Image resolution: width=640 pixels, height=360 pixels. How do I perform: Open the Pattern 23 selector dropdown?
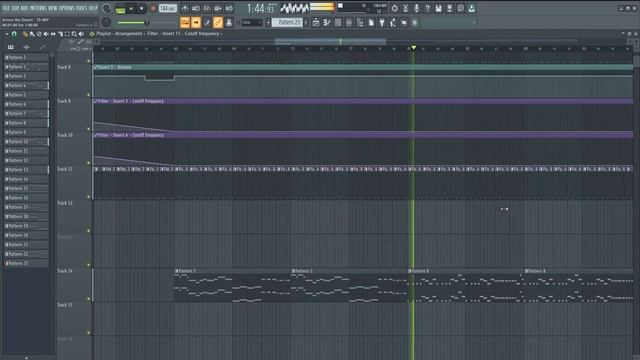click(287, 22)
